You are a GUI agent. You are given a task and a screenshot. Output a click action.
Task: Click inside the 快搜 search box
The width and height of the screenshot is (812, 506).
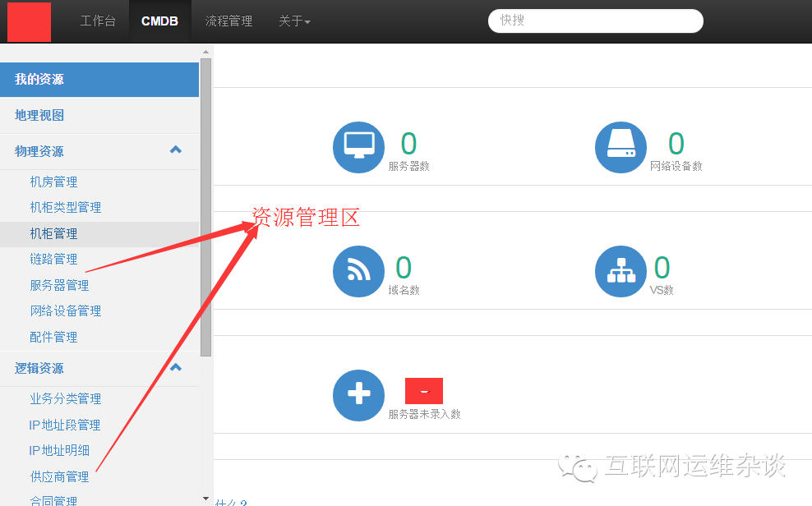(595, 20)
